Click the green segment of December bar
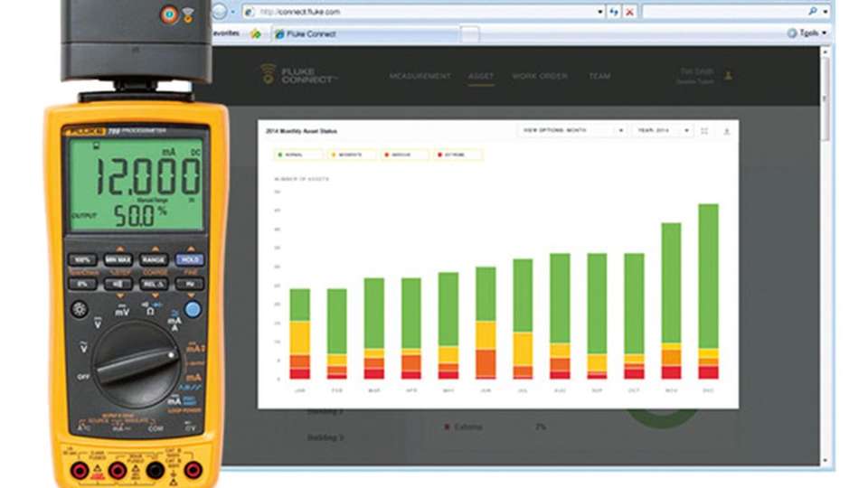This screenshot has width=868, height=488. 709,277
